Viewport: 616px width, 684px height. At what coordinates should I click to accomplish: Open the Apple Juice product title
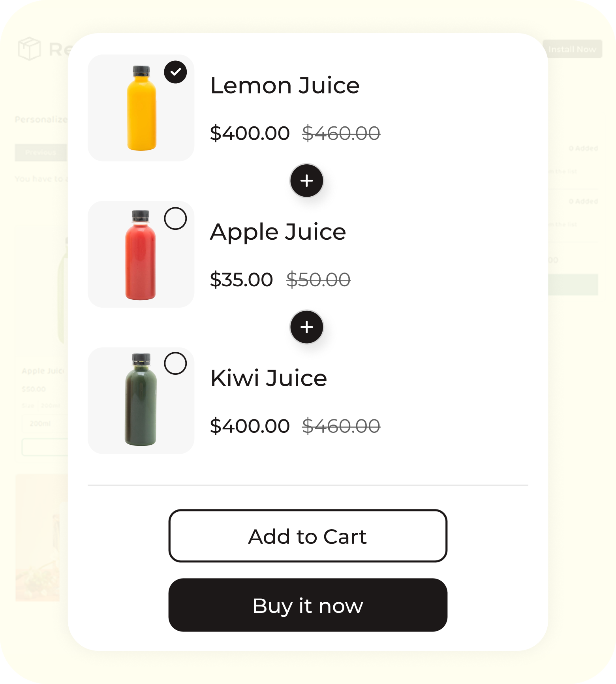click(x=278, y=232)
